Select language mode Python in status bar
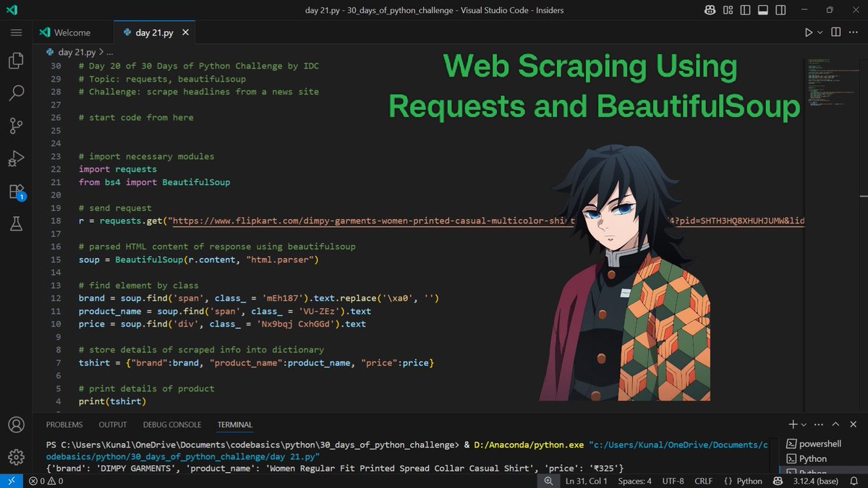The height and width of the screenshot is (488, 868). tap(749, 481)
